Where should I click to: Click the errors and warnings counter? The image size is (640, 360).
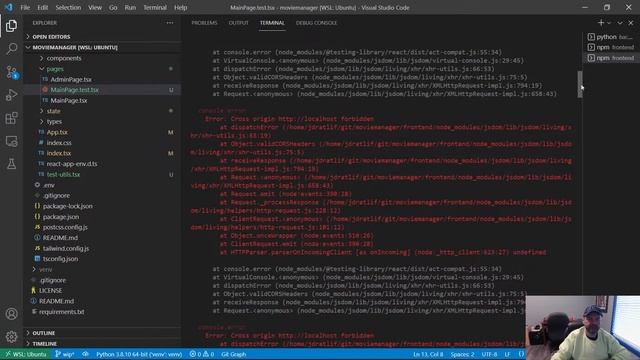pyautogui.click(x=202, y=354)
